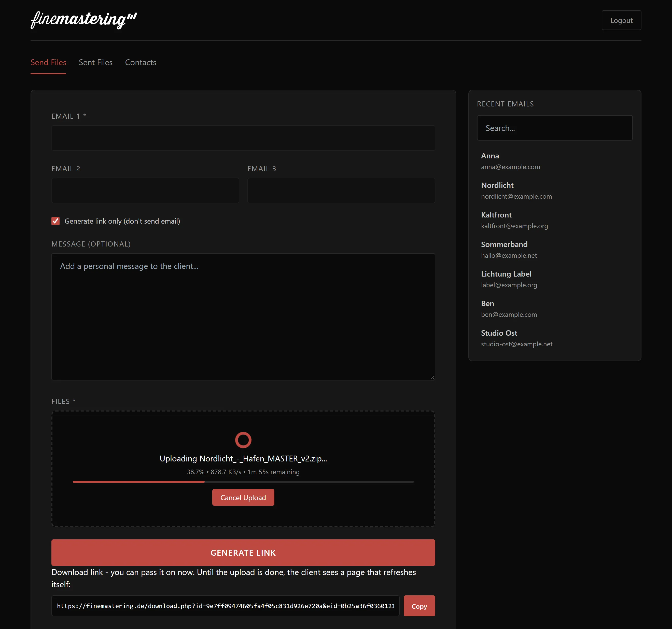Select recent contact Lichtung Label

554,279
